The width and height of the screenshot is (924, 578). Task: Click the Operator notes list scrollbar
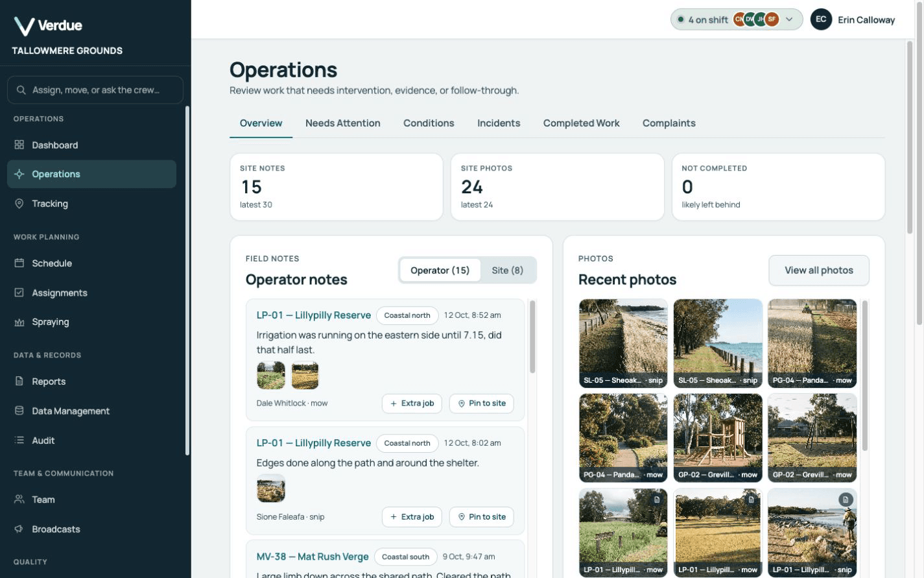(532, 337)
